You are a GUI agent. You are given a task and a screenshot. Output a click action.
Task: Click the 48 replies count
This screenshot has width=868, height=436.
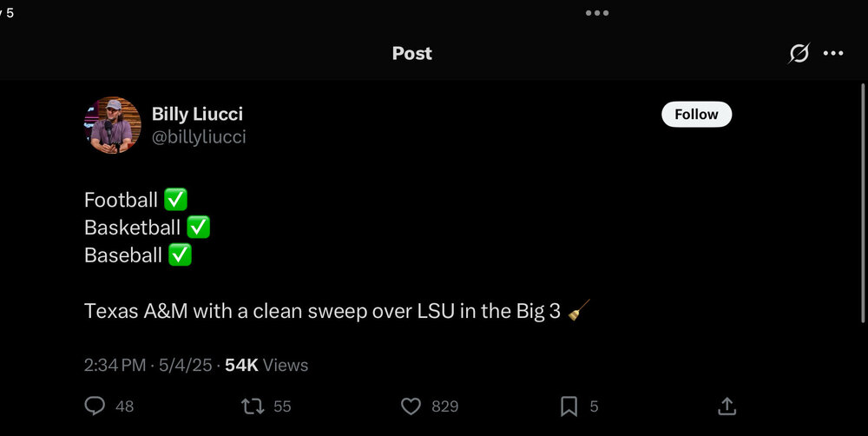pos(124,406)
